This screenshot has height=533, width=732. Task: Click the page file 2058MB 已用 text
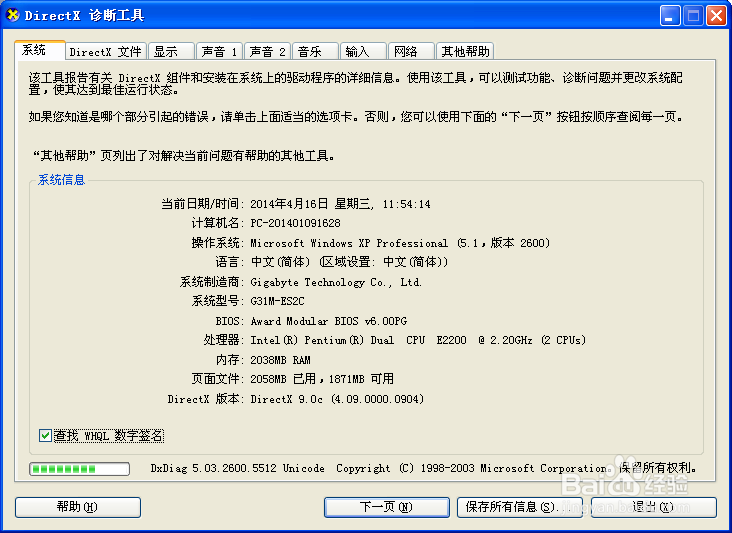click(283, 379)
